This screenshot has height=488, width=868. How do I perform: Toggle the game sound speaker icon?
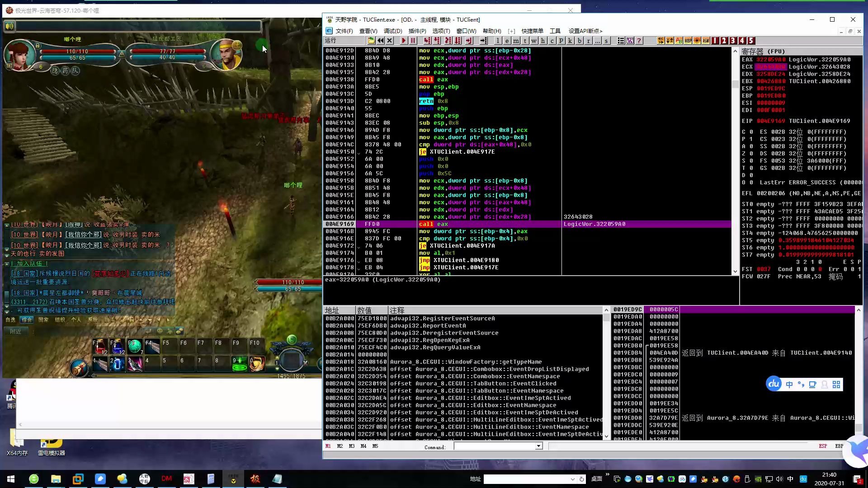tap(9, 26)
